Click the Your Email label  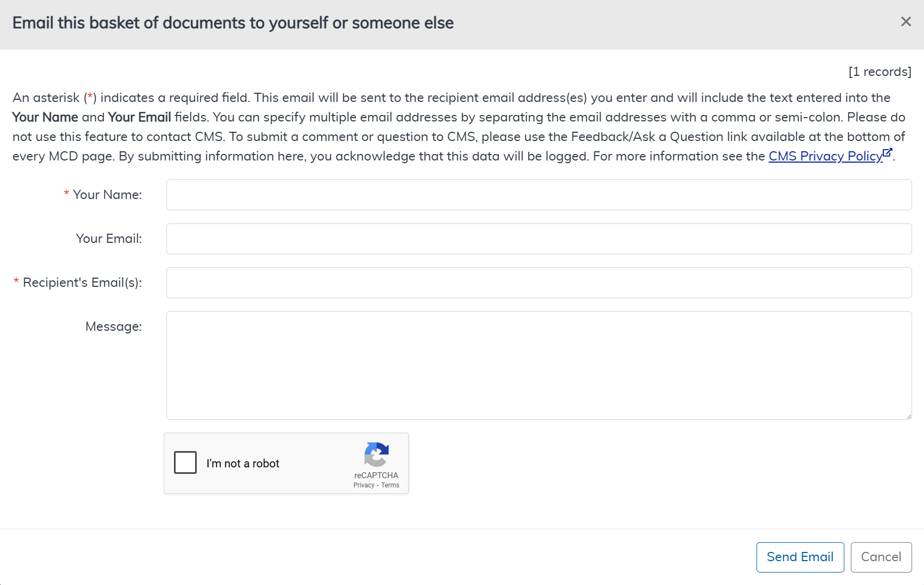coord(108,239)
